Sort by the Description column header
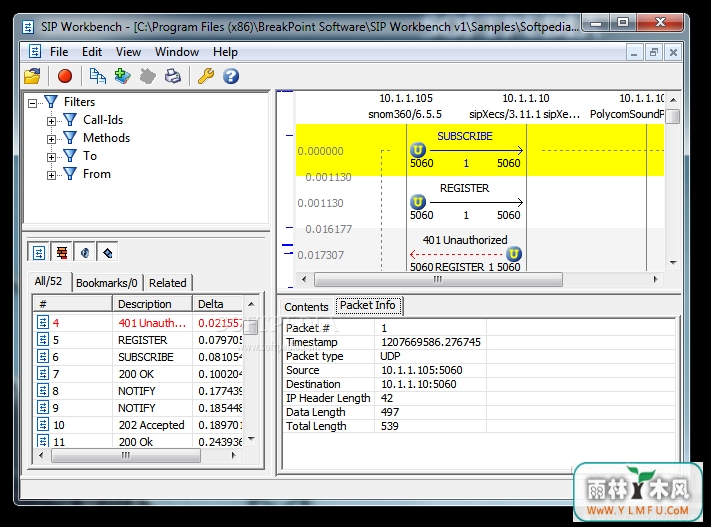Screen dimensions: 711x527 pyautogui.click(x=152, y=303)
